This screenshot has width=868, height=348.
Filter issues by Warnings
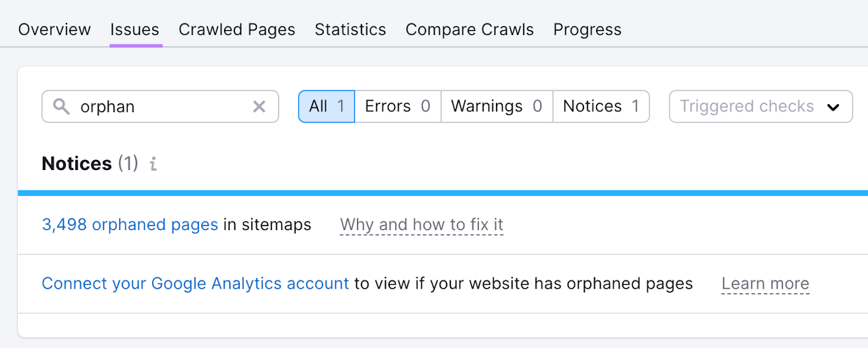click(497, 107)
